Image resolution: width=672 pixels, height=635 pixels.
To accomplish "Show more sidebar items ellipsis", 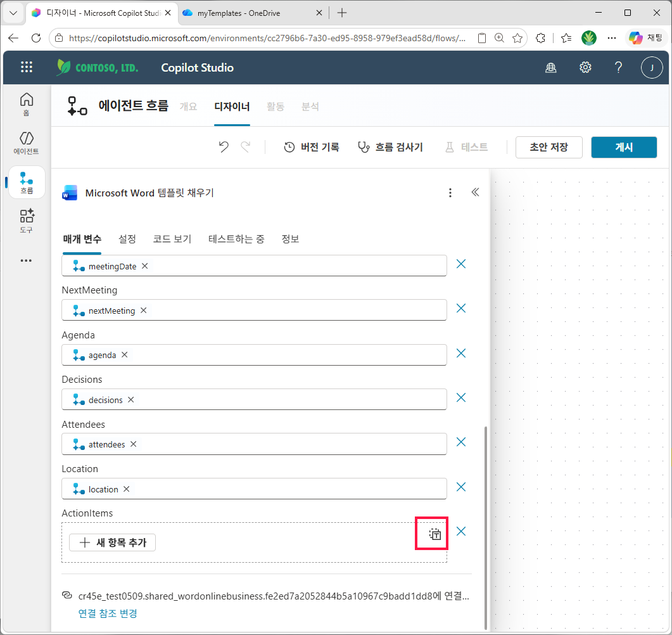I will pyautogui.click(x=26, y=260).
